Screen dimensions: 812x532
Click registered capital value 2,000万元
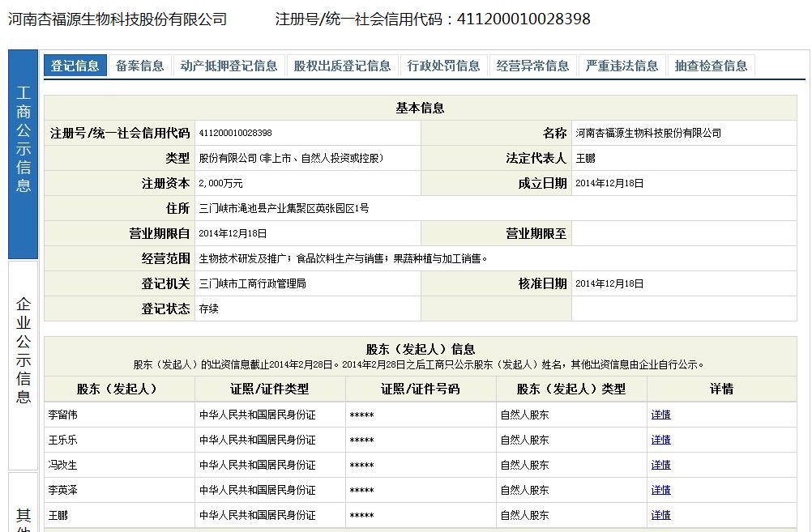220,183
